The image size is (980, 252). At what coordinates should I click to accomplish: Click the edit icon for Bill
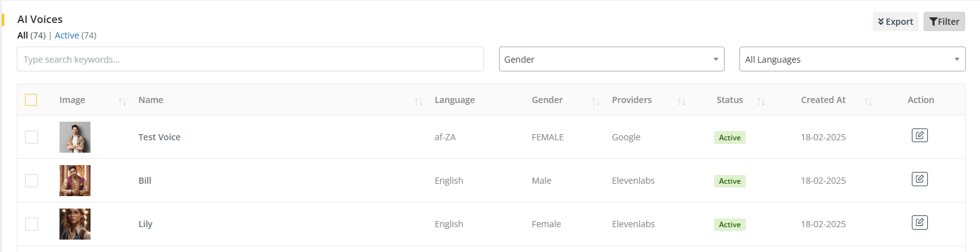(x=919, y=179)
